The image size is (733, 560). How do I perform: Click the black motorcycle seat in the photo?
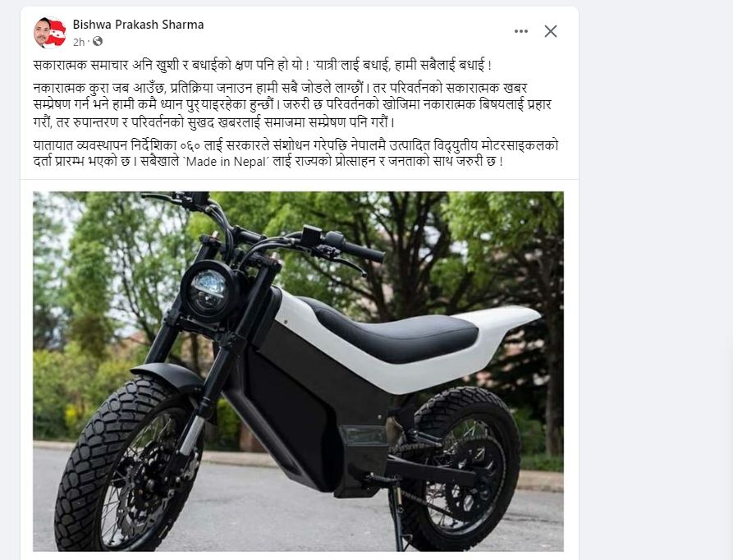tap(392, 327)
